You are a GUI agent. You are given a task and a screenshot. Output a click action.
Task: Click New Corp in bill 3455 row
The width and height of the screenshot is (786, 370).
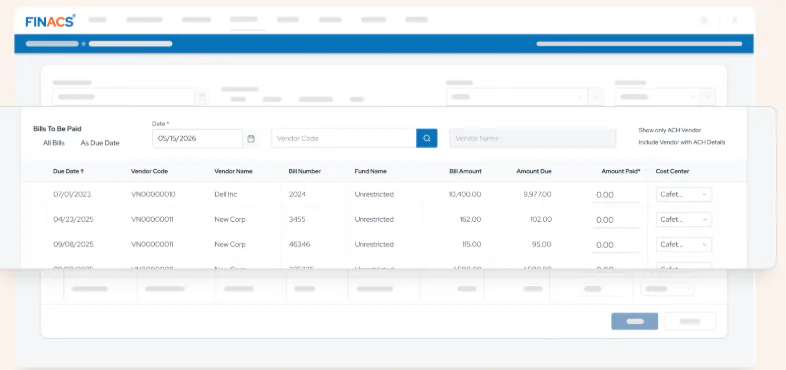pyautogui.click(x=230, y=220)
